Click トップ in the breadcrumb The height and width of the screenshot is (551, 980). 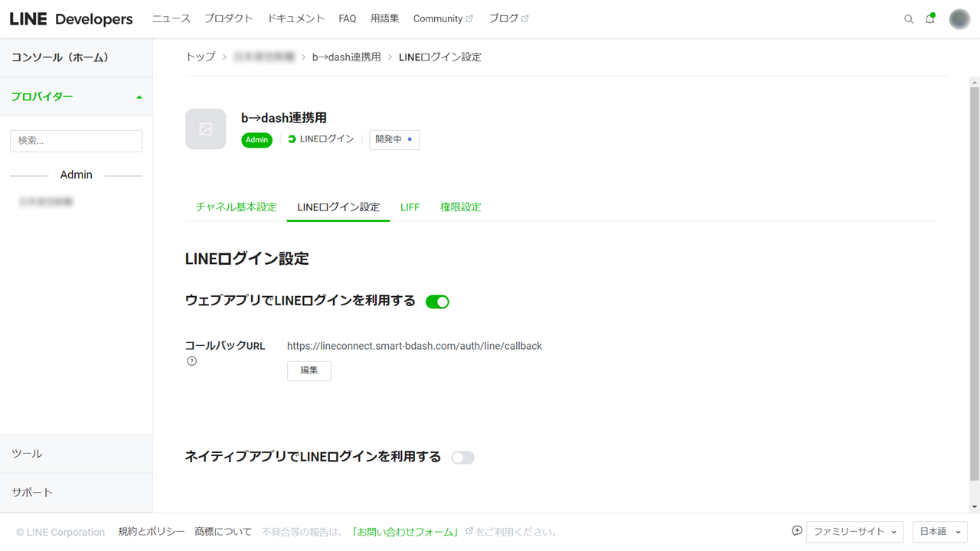point(201,57)
